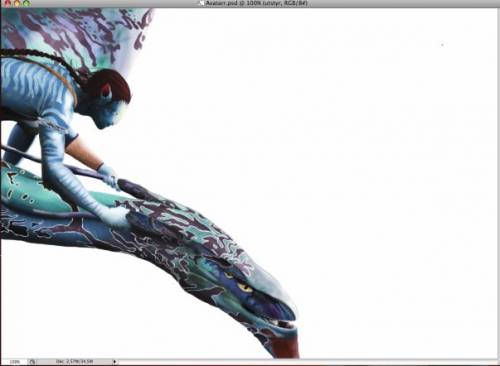Click the document proxy icon in title bar
Screen dimensions: 500x366
click(x=201, y=3)
